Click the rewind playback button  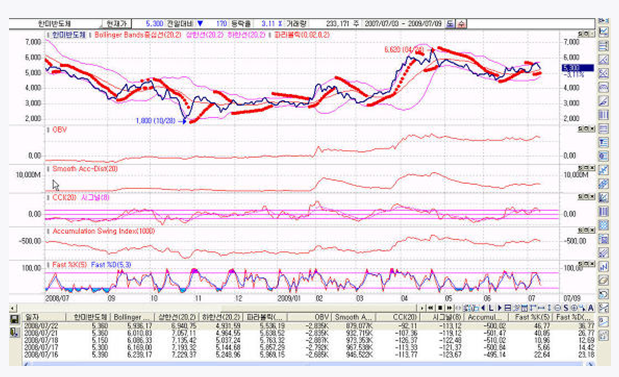(x=430, y=308)
